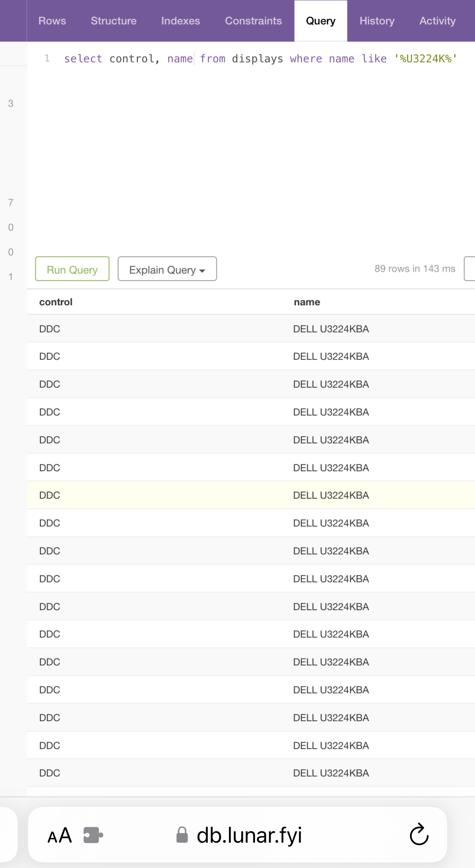This screenshot has width=475, height=868.
Task: Click the '89 rows in 143 ms' status text
Action: click(x=415, y=269)
